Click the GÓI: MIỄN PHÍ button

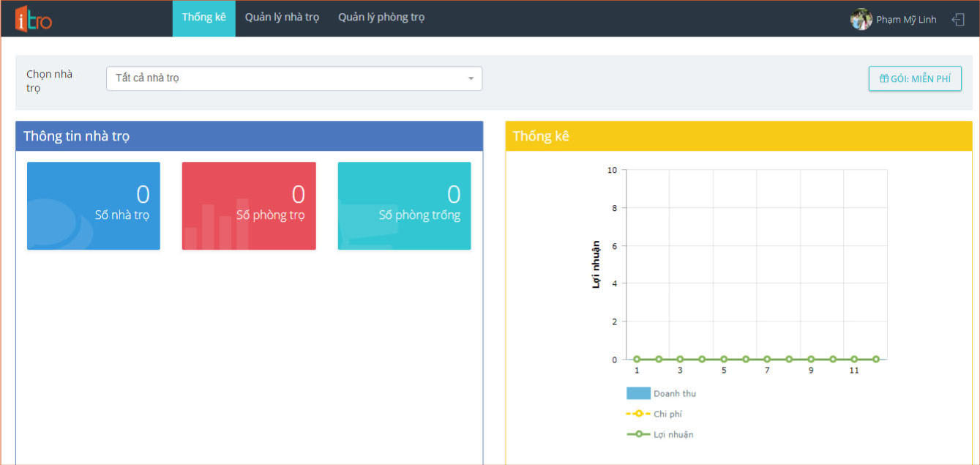(915, 78)
